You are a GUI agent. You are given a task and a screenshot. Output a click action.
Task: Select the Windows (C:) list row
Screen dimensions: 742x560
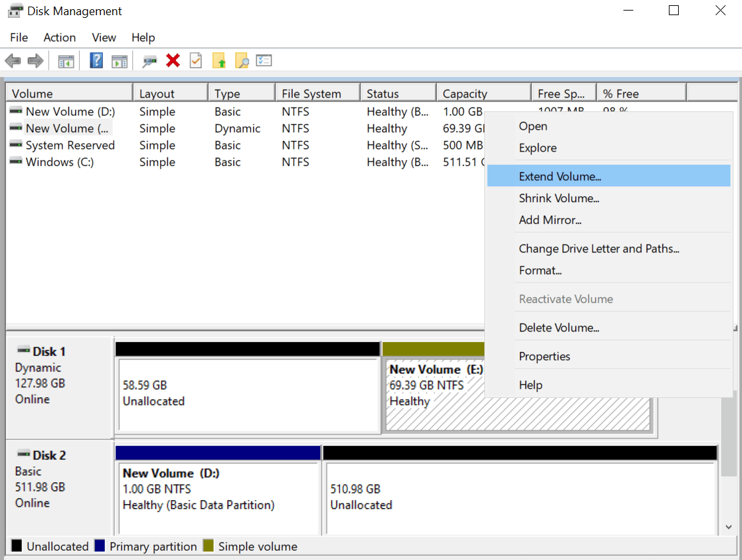point(245,162)
